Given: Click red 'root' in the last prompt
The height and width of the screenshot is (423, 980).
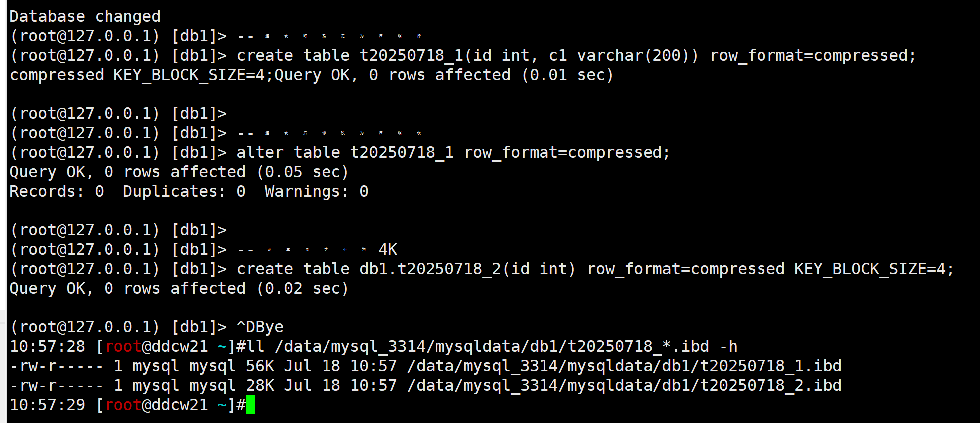Looking at the screenshot, I should point(123,405).
